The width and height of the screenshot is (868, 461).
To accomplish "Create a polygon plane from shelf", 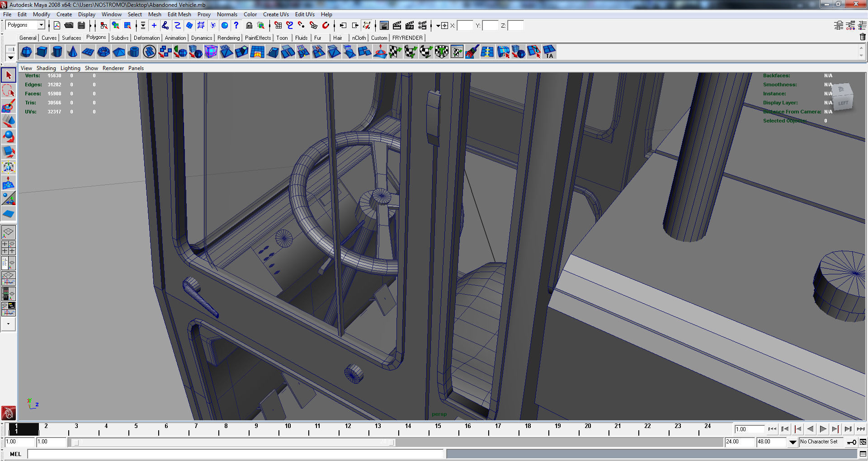I will click(88, 52).
